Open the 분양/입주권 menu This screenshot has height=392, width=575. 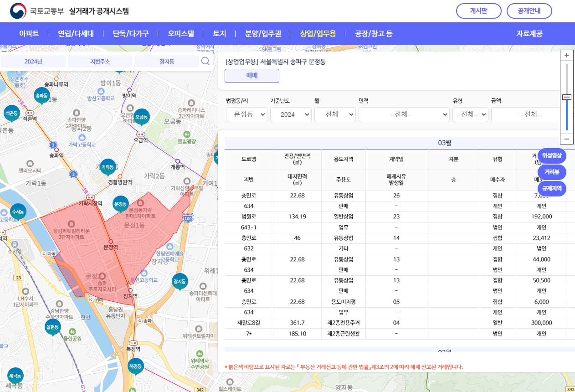tap(263, 34)
